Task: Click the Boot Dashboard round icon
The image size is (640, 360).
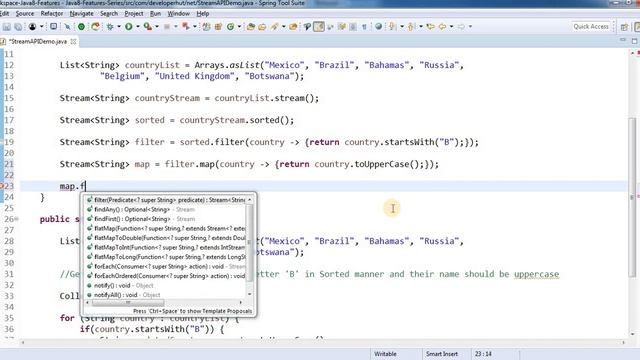Action: pyautogui.click(x=32, y=27)
